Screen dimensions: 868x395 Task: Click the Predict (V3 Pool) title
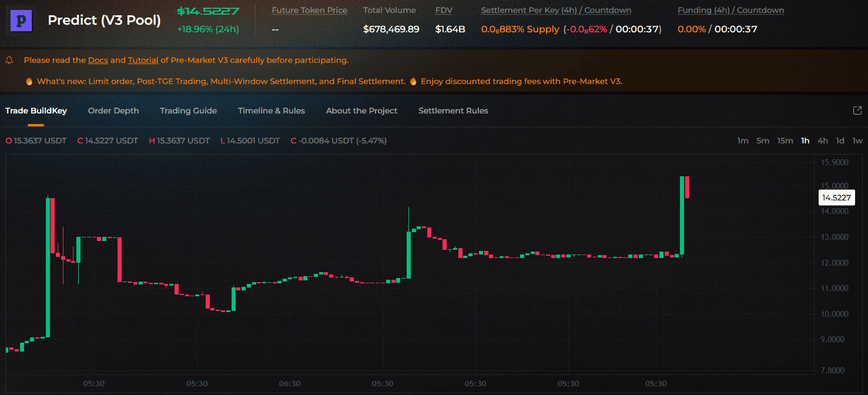pos(104,20)
